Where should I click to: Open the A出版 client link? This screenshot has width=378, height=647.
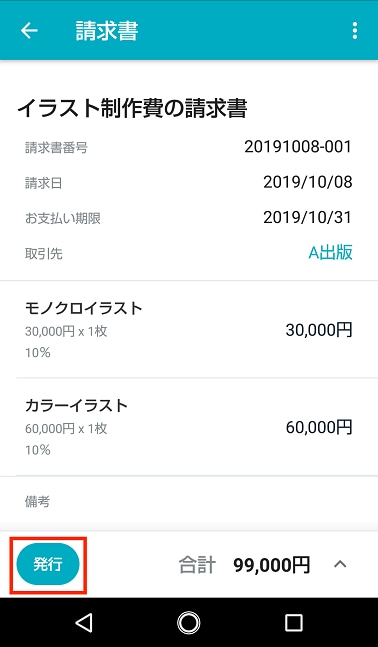point(331,253)
